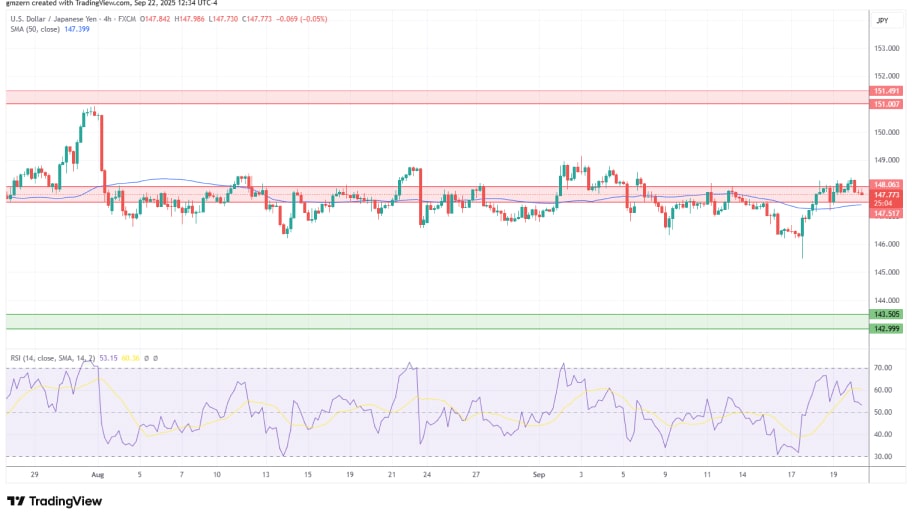
Task: Click the 148.063 price label on axis
Action: tap(888, 184)
